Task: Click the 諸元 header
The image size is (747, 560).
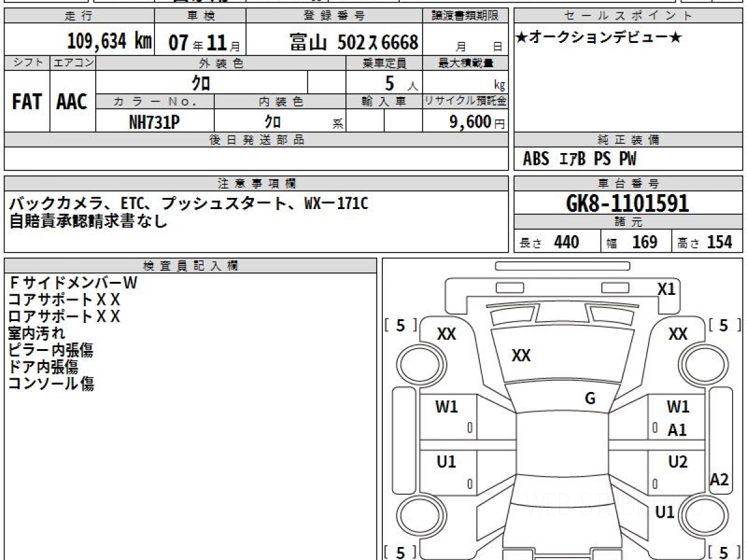Action: [629, 222]
